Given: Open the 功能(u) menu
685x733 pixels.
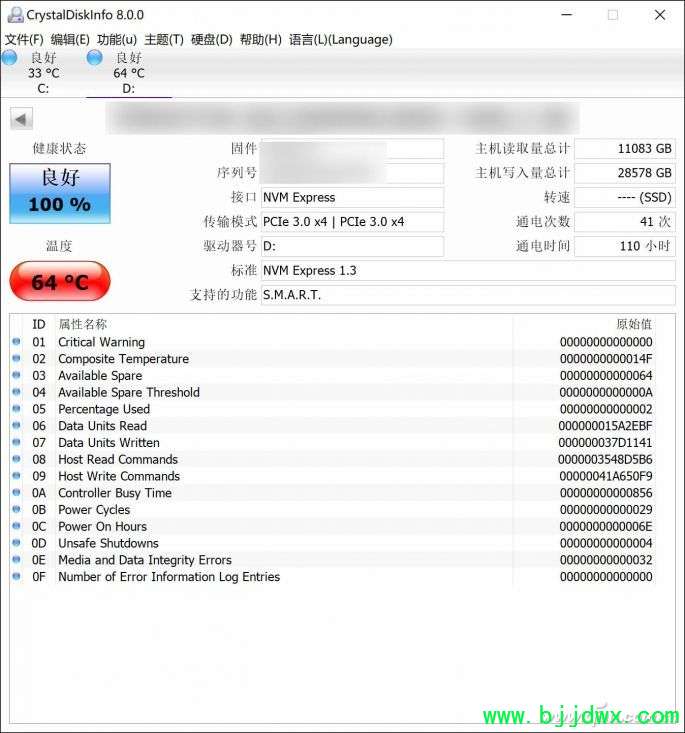Looking at the screenshot, I should [x=117, y=40].
